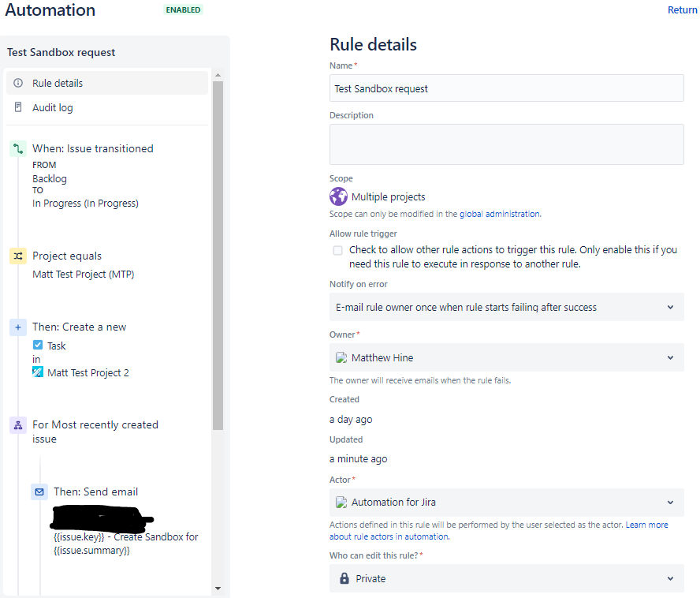Click the scrollbar down arrow in rule panel
This screenshot has width=700, height=598.
[x=218, y=589]
